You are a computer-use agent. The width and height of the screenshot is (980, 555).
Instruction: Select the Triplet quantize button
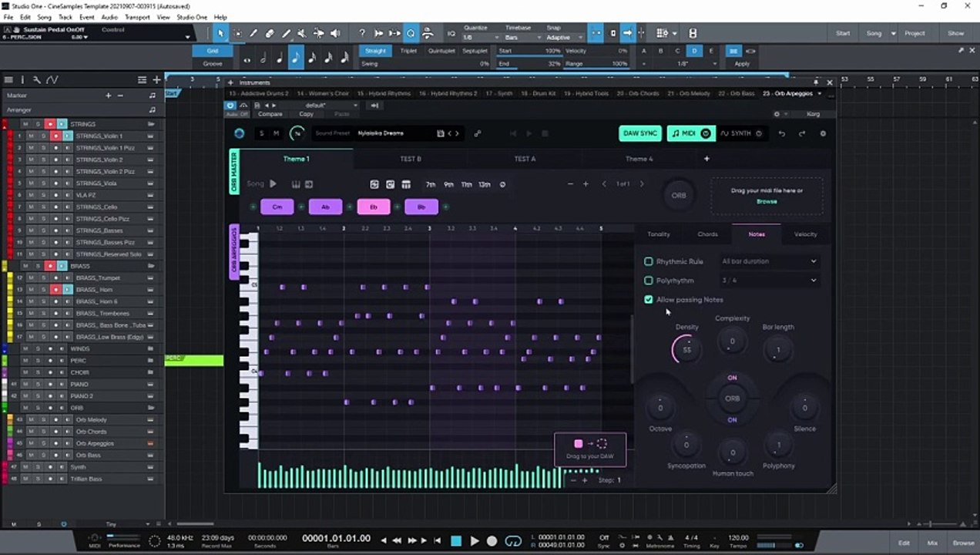(x=408, y=51)
